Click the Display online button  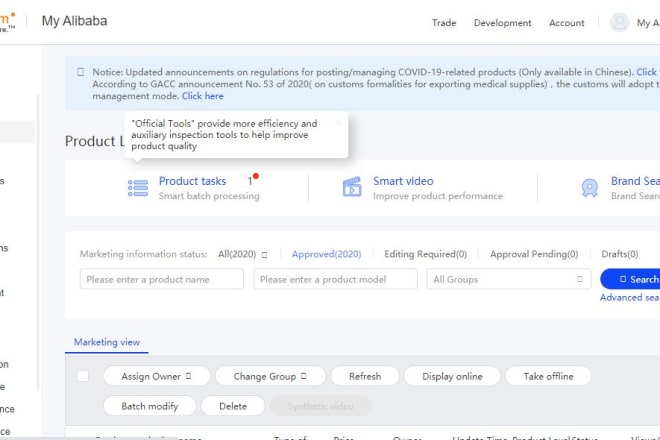coord(452,376)
